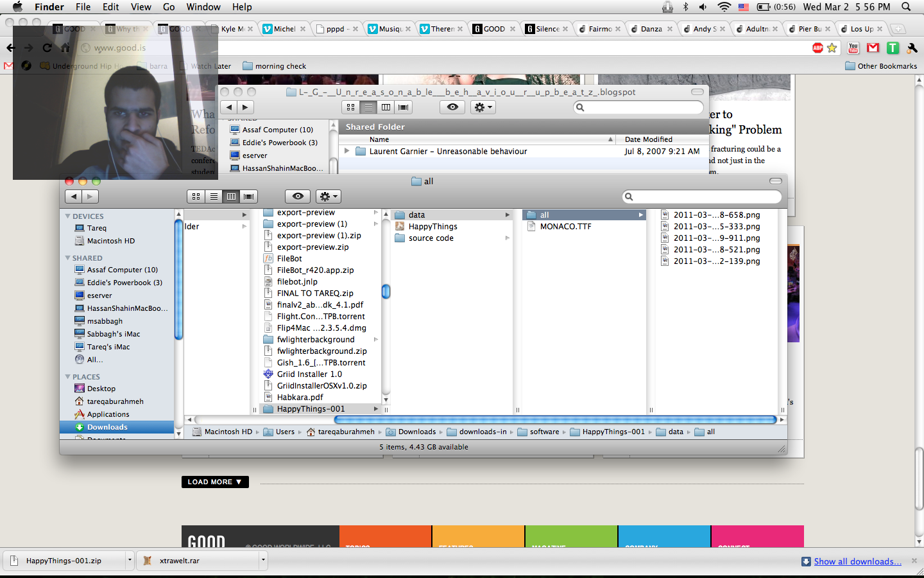
Task: Click the "Show all downloads…" link
Action: click(857, 561)
